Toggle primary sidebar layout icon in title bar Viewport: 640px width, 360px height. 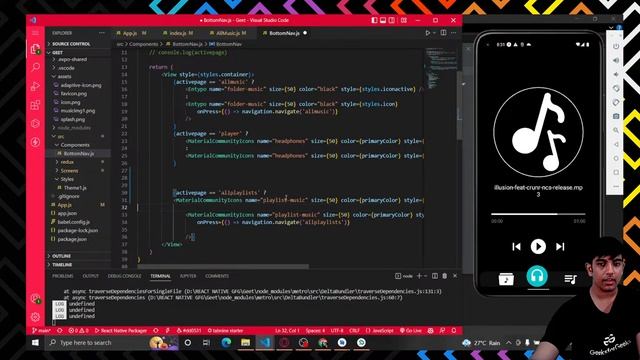click(x=374, y=20)
